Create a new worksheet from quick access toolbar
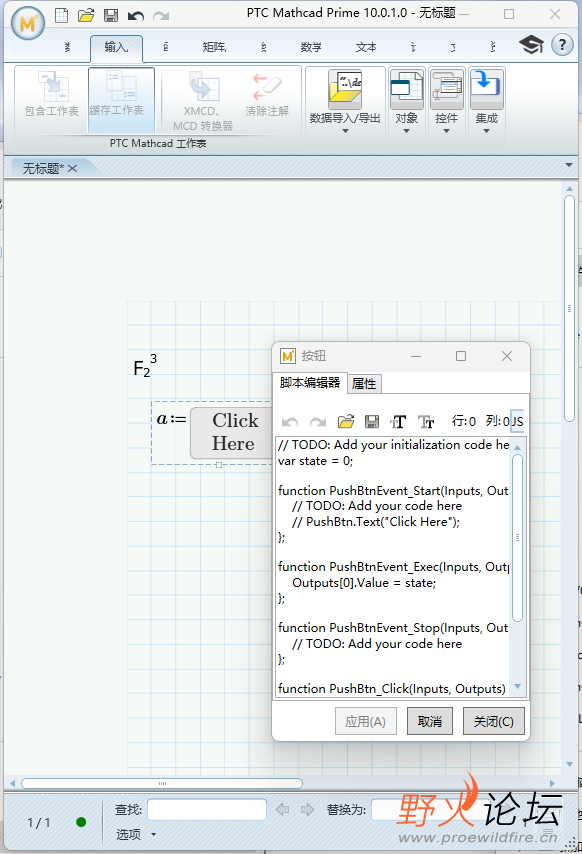Image resolution: width=582 pixels, height=854 pixels. point(62,15)
